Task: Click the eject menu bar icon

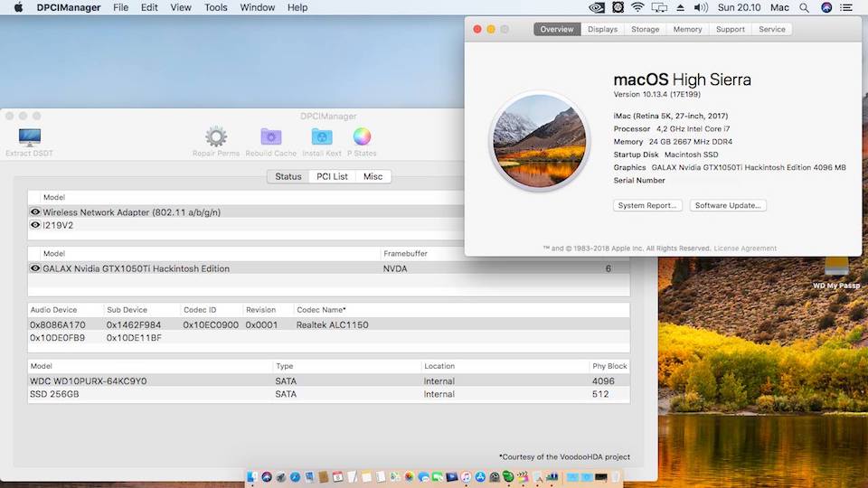Action: [x=680, y=8]
